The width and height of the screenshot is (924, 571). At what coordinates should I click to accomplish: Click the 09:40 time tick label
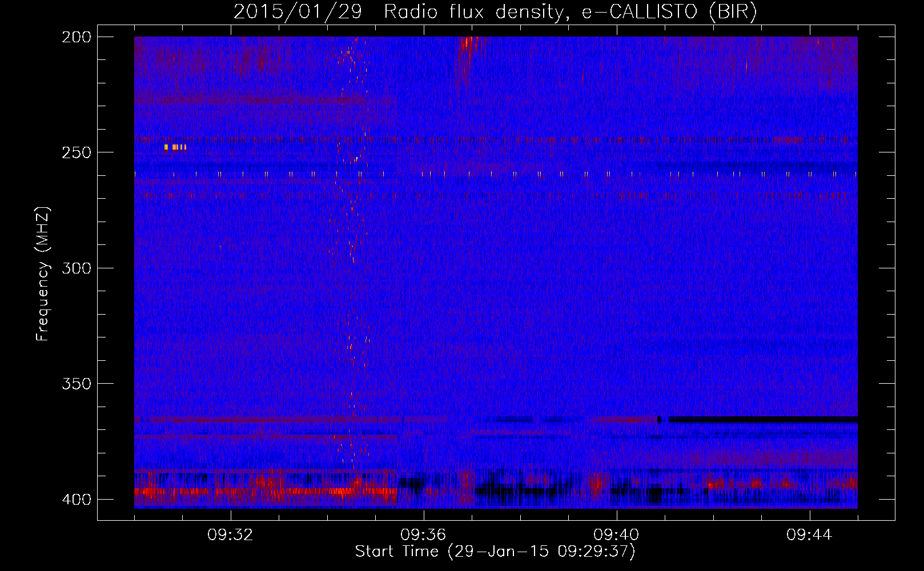616,534
